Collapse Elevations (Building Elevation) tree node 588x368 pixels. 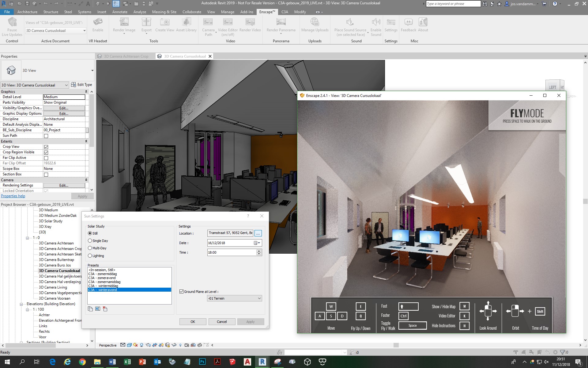pos(21,304)
